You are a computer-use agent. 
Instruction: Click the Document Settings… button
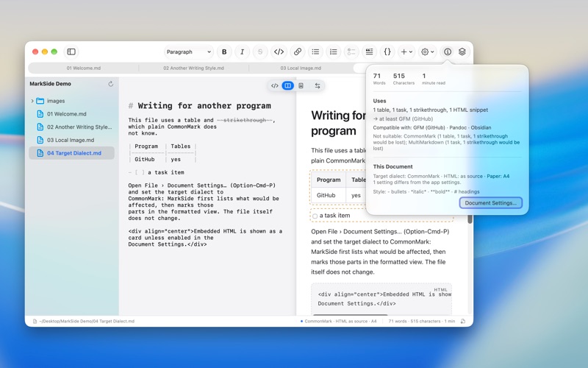point(490,203)
